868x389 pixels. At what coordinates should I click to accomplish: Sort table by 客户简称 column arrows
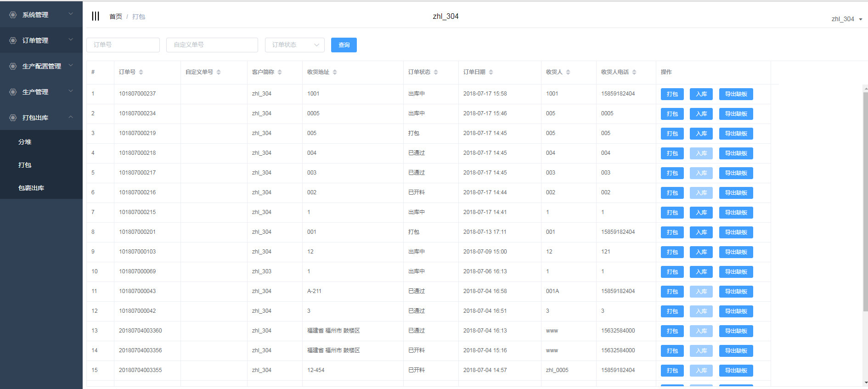click(x=280, y=72)
